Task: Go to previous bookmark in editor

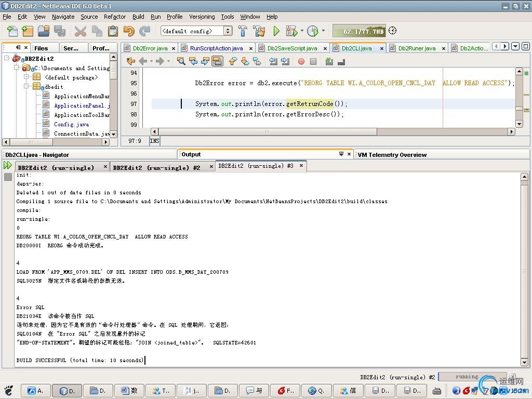Action: click(x=233, y=61)
